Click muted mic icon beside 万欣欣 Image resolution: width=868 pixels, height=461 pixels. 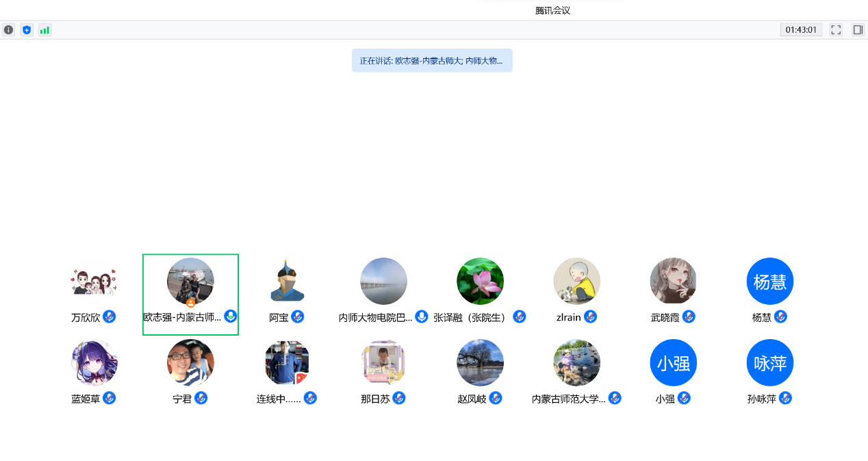coord(110,316)
